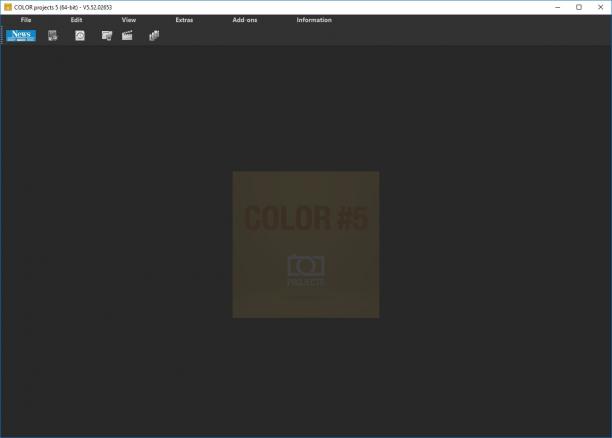The width and height of the screenshot is (612, 438).
Task: Open the File menu
Action: click(x=26, y=20)
